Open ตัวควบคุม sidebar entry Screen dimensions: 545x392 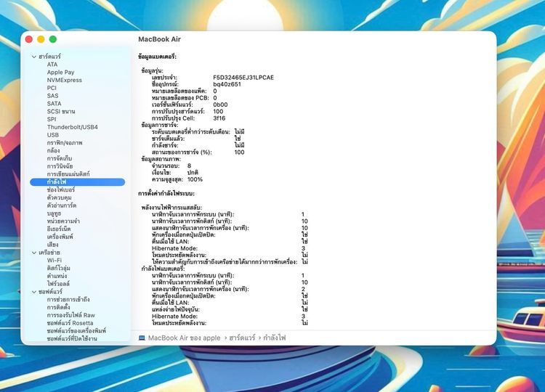tap(59, 197)
